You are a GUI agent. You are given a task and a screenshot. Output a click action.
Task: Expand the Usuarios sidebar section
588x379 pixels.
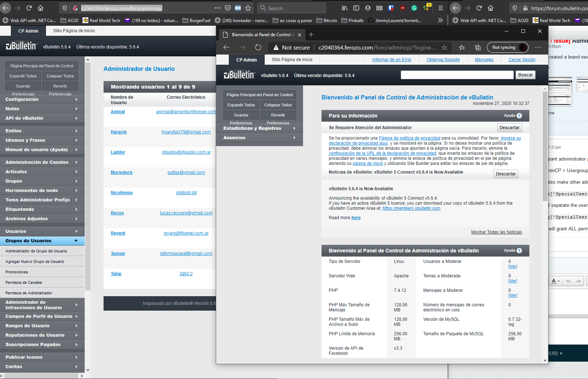pos(42,231)
